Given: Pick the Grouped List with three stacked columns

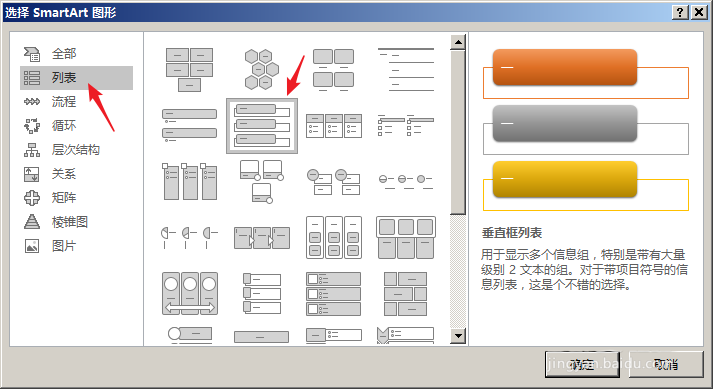Looking at the screenshot, I should coord(334,237).
